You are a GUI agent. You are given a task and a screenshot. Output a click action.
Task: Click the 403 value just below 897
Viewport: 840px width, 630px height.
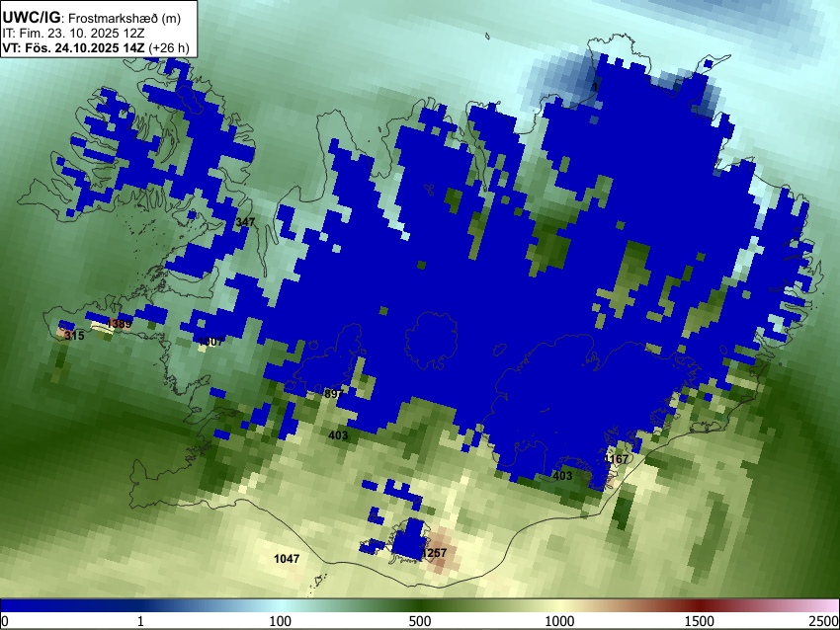338,435
